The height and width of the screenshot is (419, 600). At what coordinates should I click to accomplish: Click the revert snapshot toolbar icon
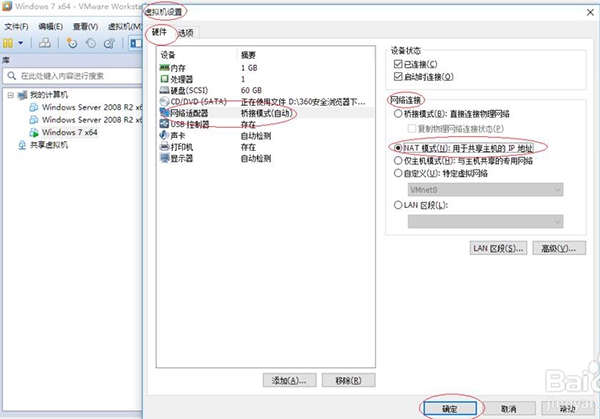coord(91,43)
